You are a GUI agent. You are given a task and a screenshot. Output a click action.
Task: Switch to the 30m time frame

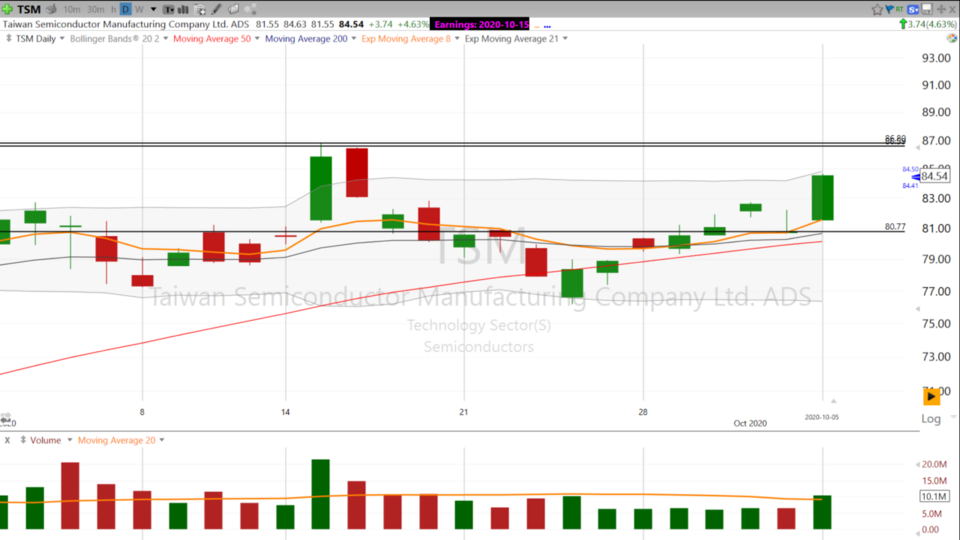(96, 9)
